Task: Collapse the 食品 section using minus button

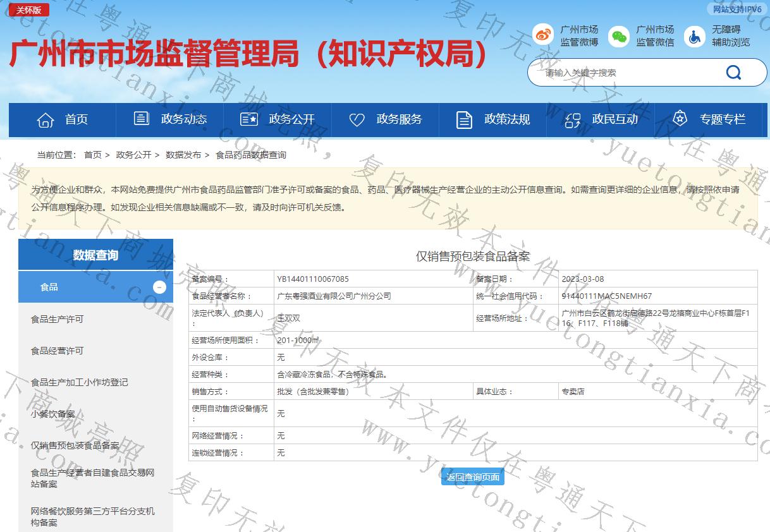Action: [x=159, y=287]
